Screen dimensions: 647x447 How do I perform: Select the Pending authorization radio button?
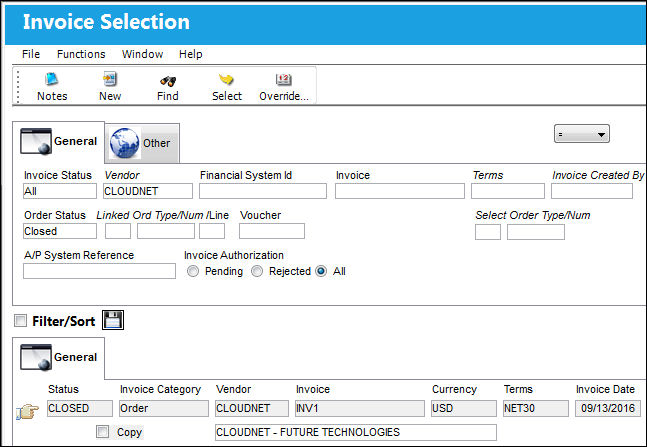tap(193, 271)
